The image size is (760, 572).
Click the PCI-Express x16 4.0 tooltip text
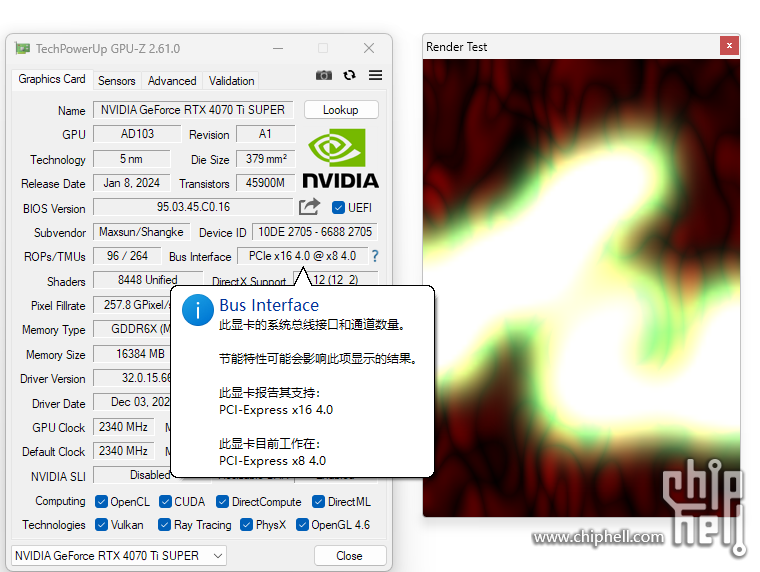tap(276, 410)
